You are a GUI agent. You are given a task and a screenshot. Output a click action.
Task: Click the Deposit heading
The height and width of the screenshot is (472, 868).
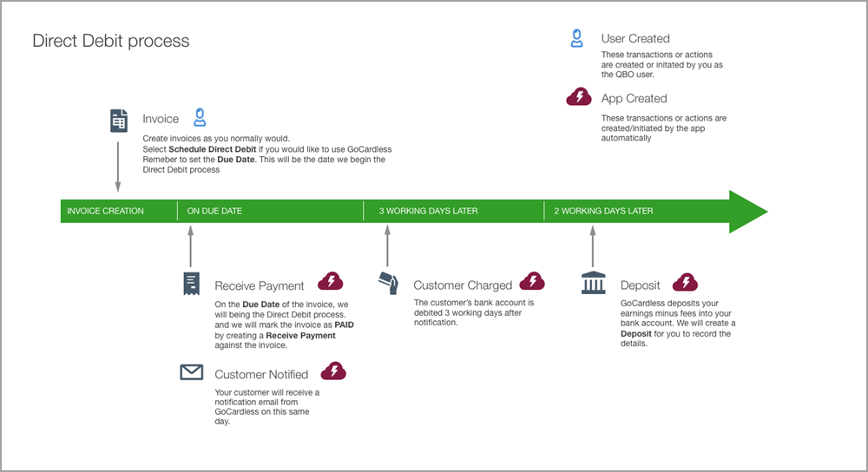pos(640,285)
